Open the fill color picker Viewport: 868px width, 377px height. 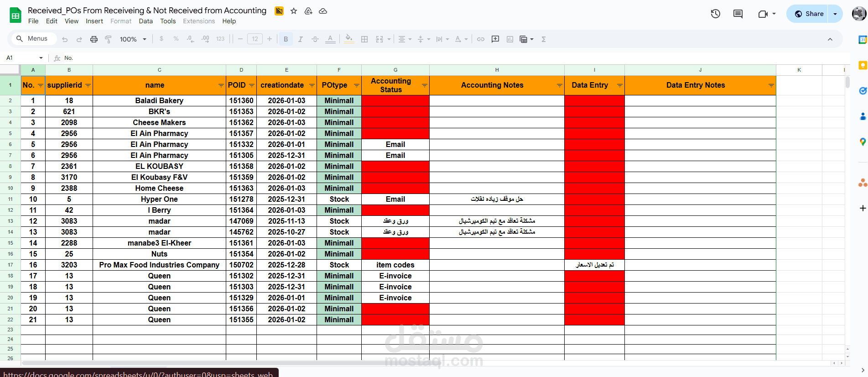(x=349, y=39)
